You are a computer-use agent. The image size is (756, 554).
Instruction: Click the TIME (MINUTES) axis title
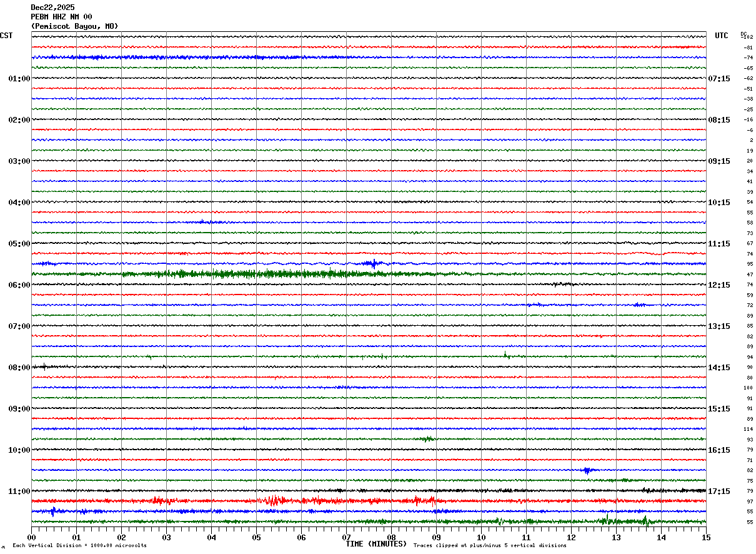pos(376,544)
